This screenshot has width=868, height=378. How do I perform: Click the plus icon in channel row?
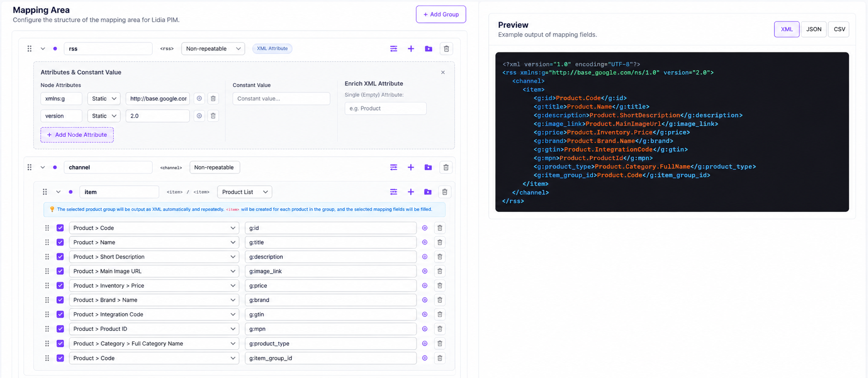pyautogui.click(x=411, y=168)
